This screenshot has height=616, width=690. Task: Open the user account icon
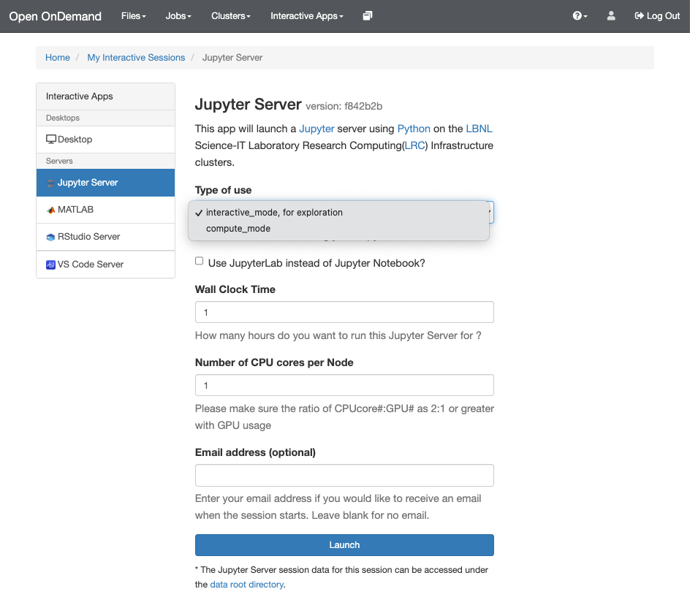pyautogui.click(x=610, y=15)
